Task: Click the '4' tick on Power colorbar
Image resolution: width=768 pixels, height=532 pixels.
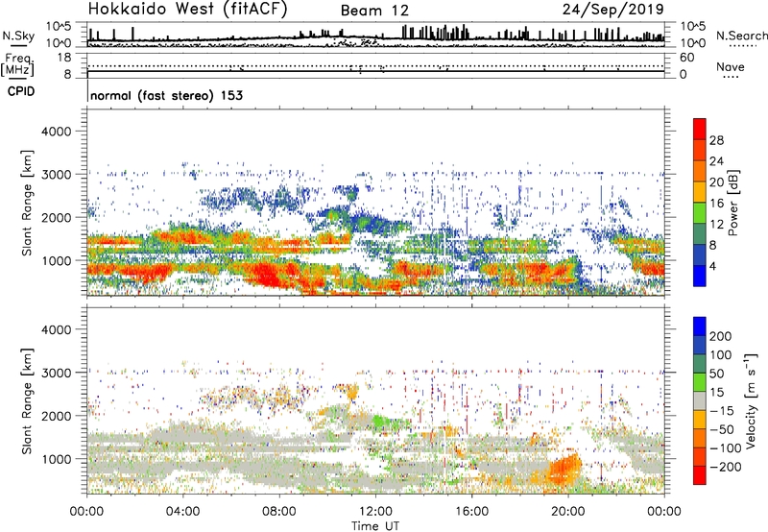Action: 713,266
